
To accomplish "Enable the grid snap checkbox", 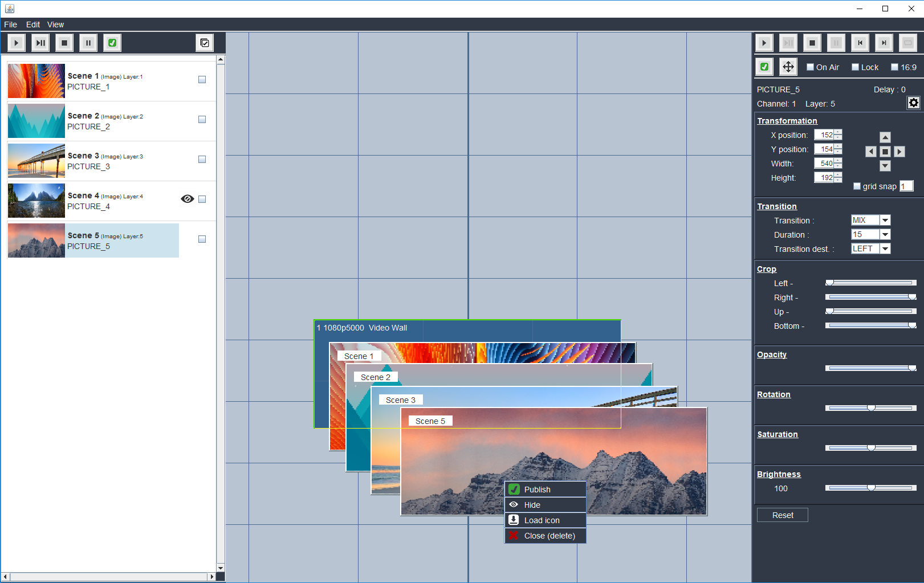I will [857, 186].
